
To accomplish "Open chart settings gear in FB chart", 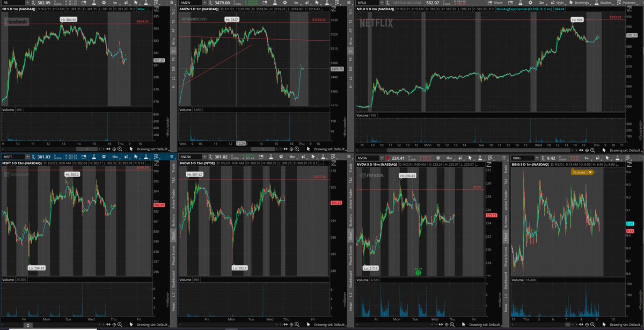I will point(104,3).
